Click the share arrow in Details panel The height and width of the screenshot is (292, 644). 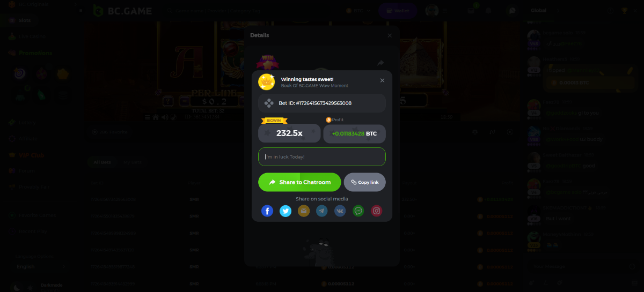pos(380,63)
